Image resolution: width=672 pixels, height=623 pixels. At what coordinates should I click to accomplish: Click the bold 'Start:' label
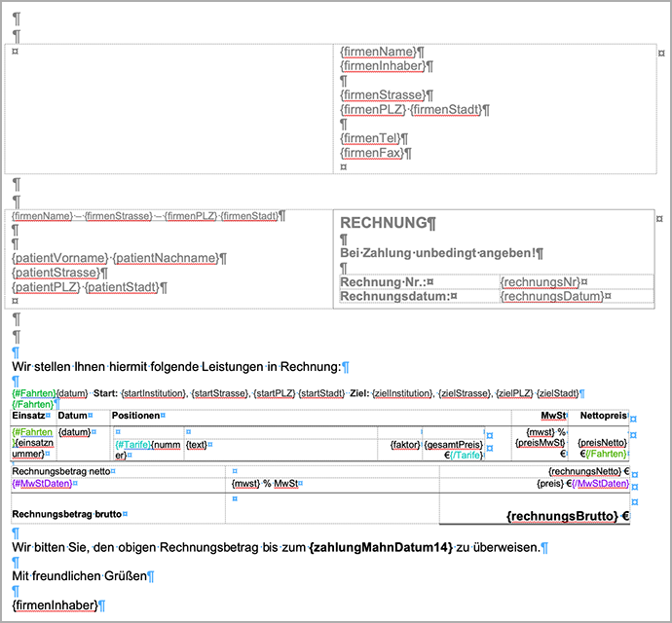click(105, 393)
